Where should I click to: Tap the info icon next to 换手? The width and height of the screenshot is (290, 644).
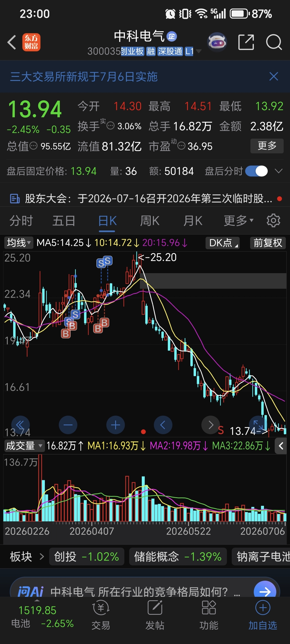[x=111, y=126]
